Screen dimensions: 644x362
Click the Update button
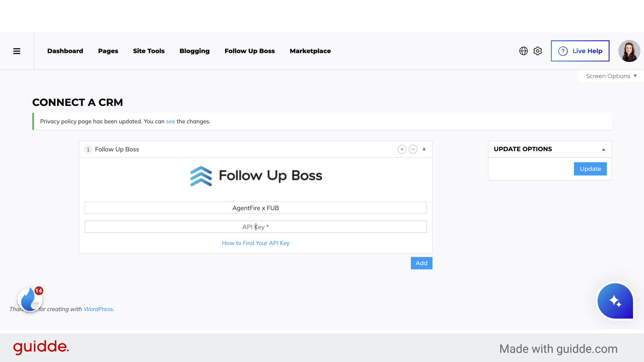pyautogui.click(x=590, y=169)
